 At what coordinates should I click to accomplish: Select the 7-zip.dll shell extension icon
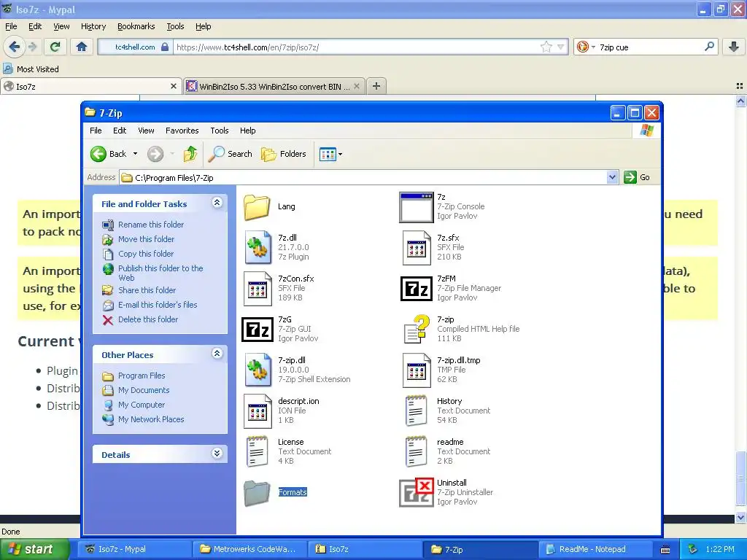click(x=258, y=370)
